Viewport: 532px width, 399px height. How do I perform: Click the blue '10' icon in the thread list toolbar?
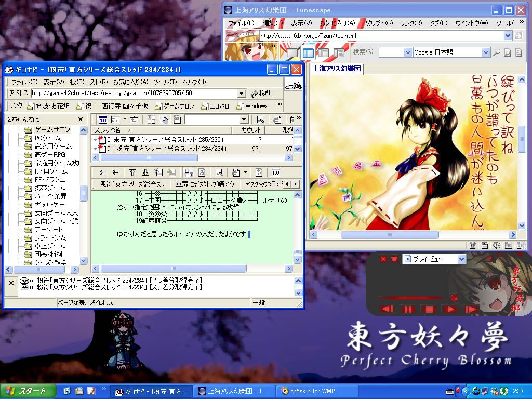pos(102,120)
